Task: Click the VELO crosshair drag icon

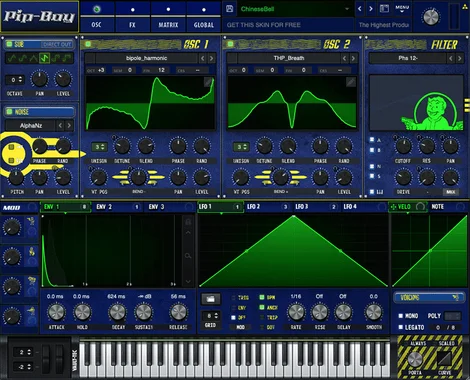Action: coord(393,207)
